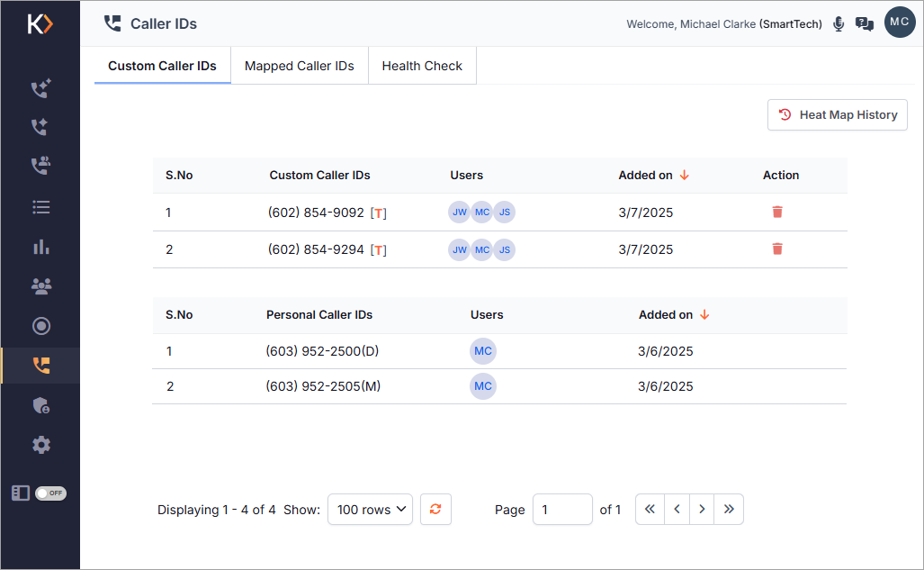Refresh the caller ID list

(435, 510)
